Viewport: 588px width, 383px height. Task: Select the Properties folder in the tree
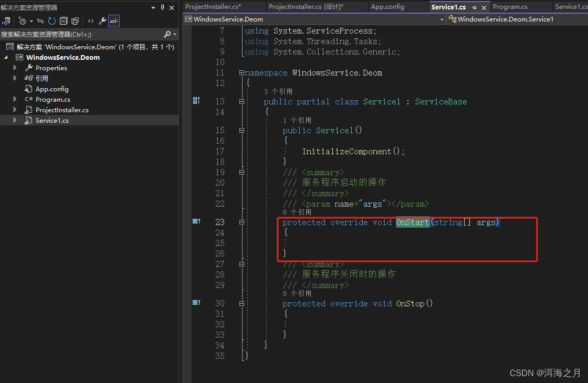(x=51, y=68)
